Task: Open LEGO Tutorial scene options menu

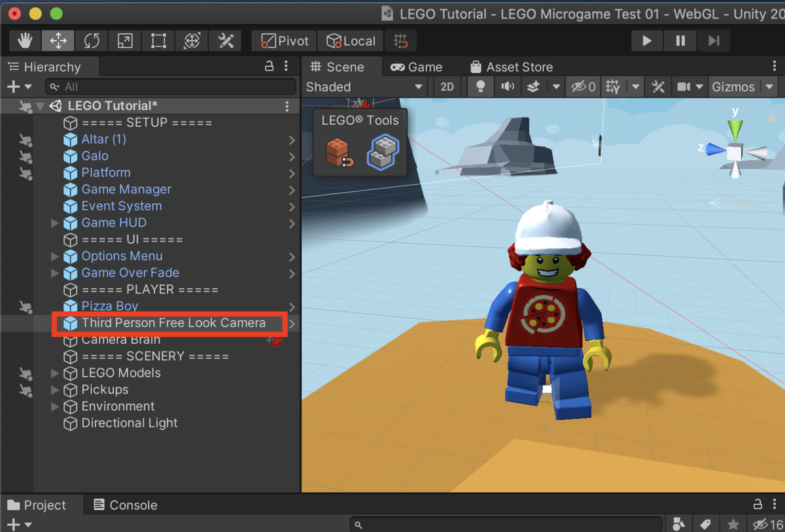Action: click(x=287, y=106)
